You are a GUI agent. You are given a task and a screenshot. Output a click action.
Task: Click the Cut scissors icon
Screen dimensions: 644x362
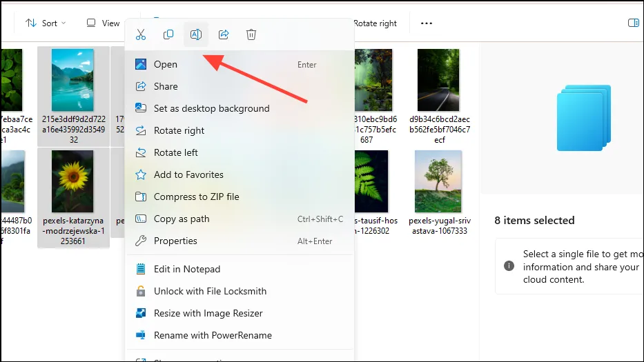pos(141,34)
